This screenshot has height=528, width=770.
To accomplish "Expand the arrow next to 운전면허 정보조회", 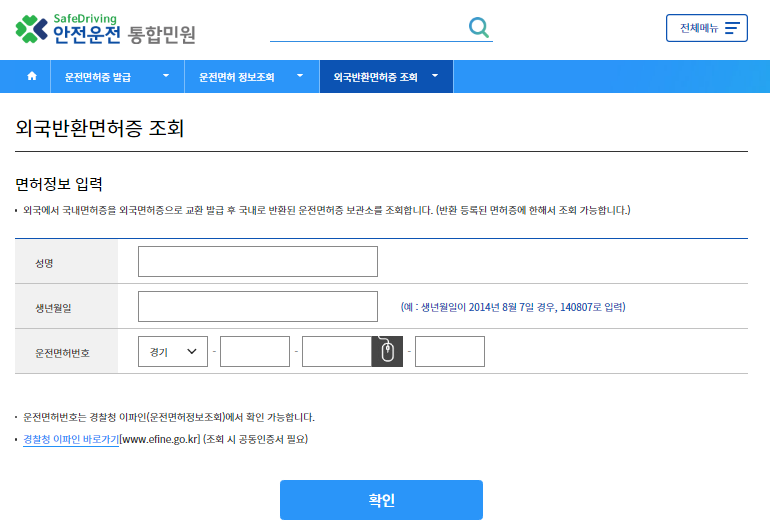I will coord(299,76).
